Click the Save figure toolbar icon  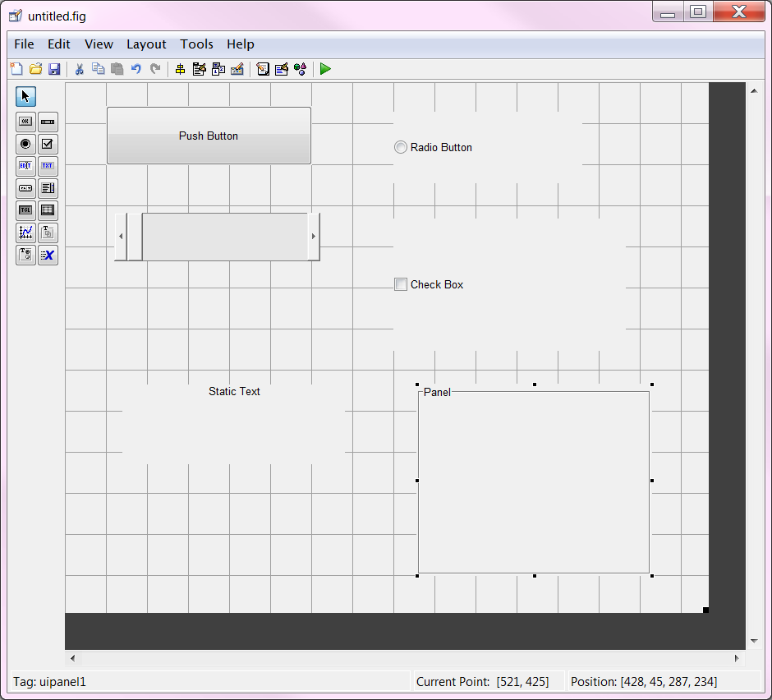click(x=54, y=69)
